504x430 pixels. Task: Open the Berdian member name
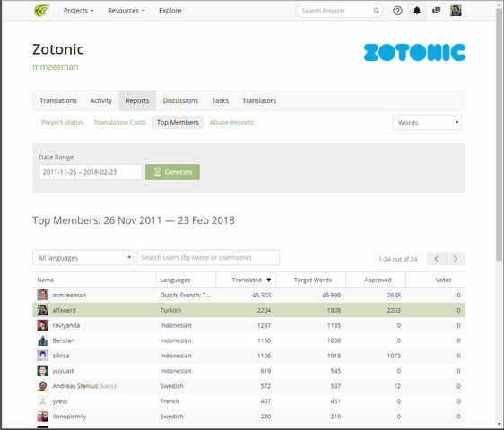[64, 340]
